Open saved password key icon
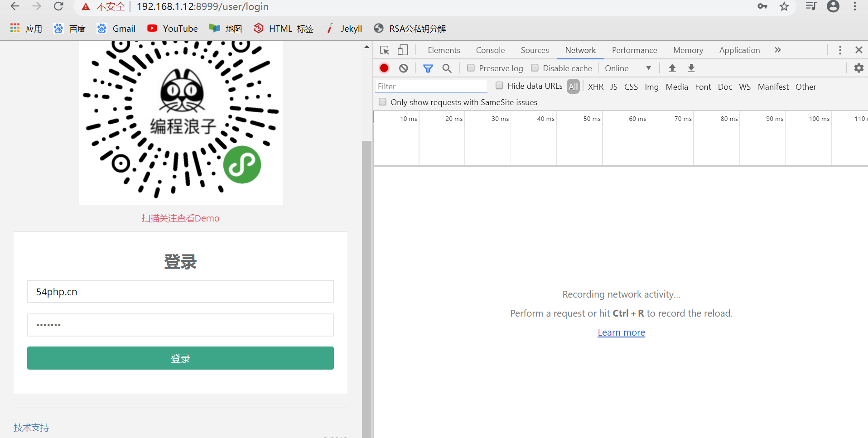Viewport: 868px width, 438px height. pos(762,6)
